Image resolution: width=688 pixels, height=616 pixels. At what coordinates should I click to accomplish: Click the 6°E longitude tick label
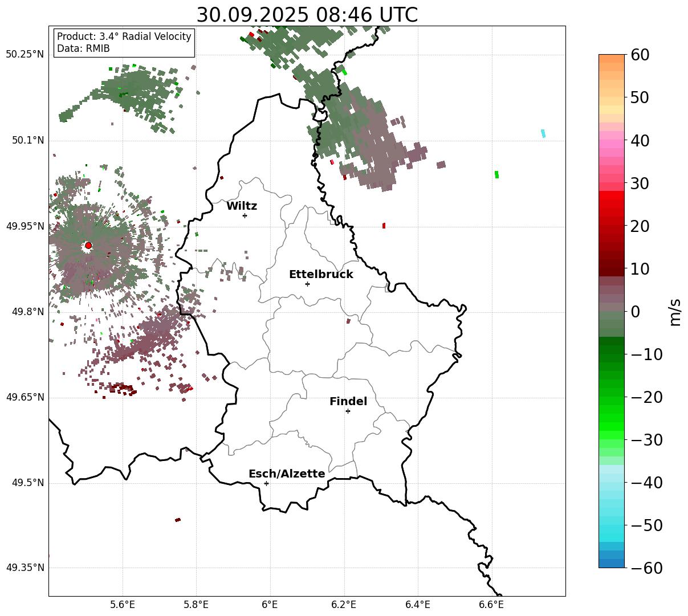pos(270,604)
